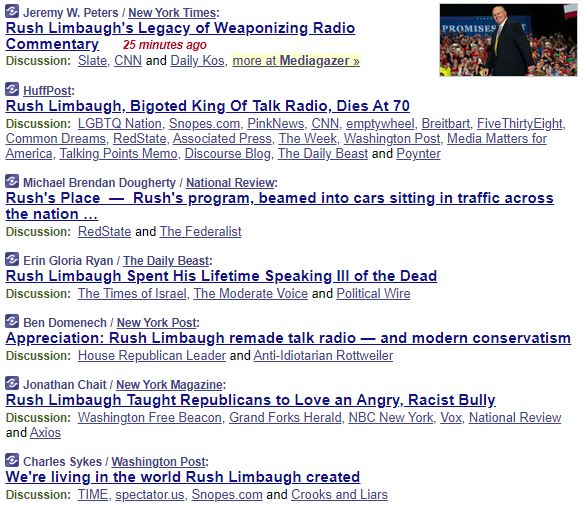Open the Rush Limbaugh rally photo thumbnail
The width and height of the screenshot is (583, 507).
coord(508,40)
